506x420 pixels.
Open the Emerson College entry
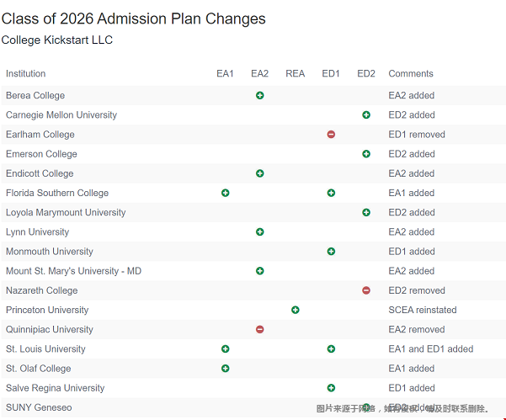(41, 154)
